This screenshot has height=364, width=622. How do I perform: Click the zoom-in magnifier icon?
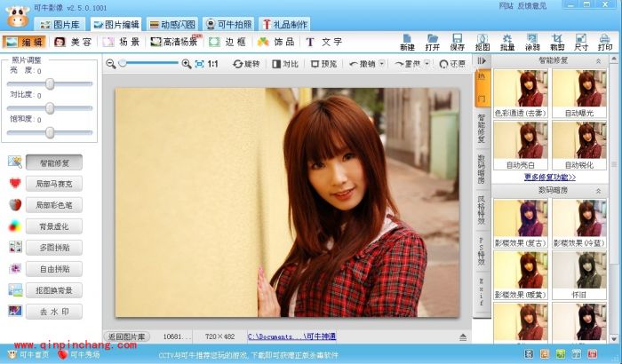187,64
